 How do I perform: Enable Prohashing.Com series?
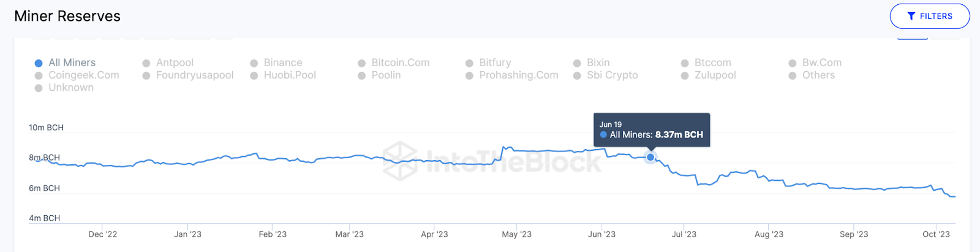pos(518,75)
